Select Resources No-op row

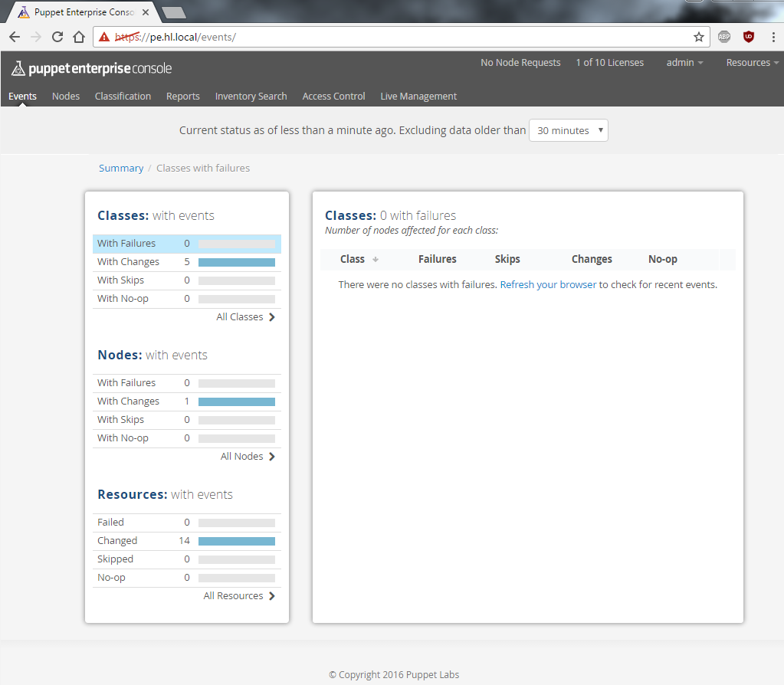point(187,578)
